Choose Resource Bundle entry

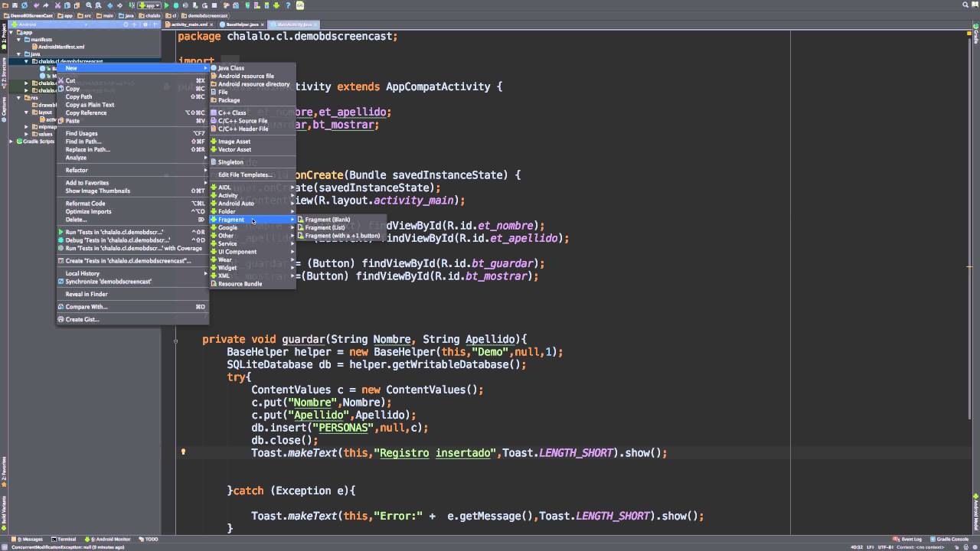[x=253, y=284]
